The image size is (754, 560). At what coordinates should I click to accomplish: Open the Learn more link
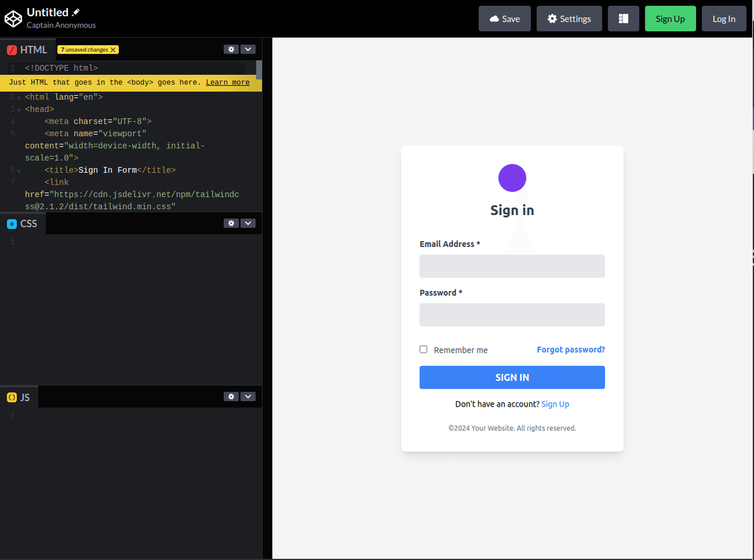pos(227,82)
